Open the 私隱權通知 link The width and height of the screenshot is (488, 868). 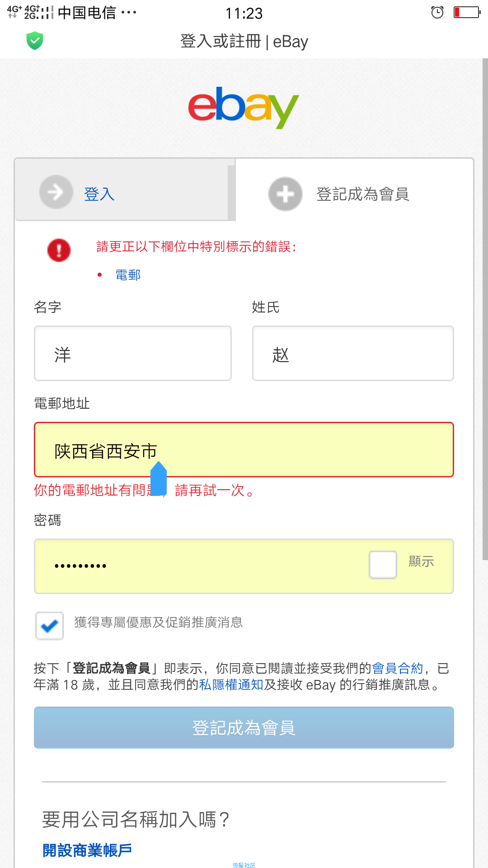point(231,684)
